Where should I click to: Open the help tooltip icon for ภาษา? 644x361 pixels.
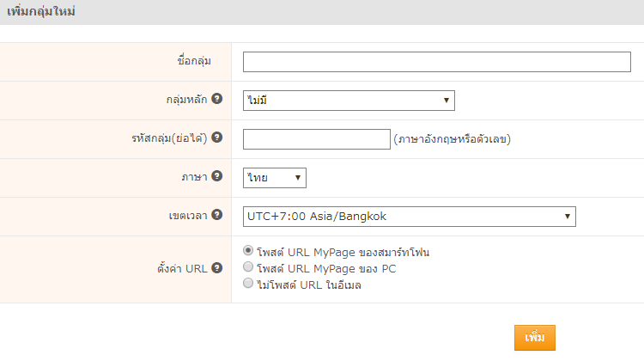pyautogui.click(x=217, y=176)
